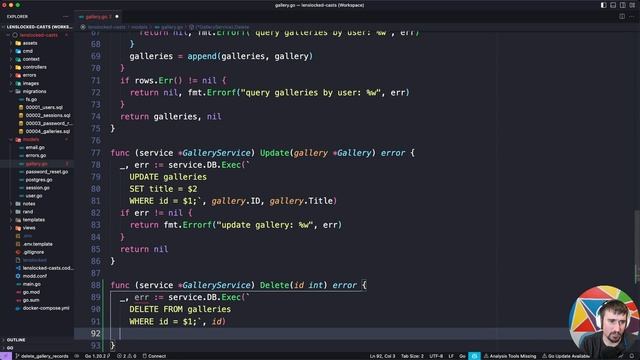Open 00003_password_r... migration file

[x=49, y=123]
